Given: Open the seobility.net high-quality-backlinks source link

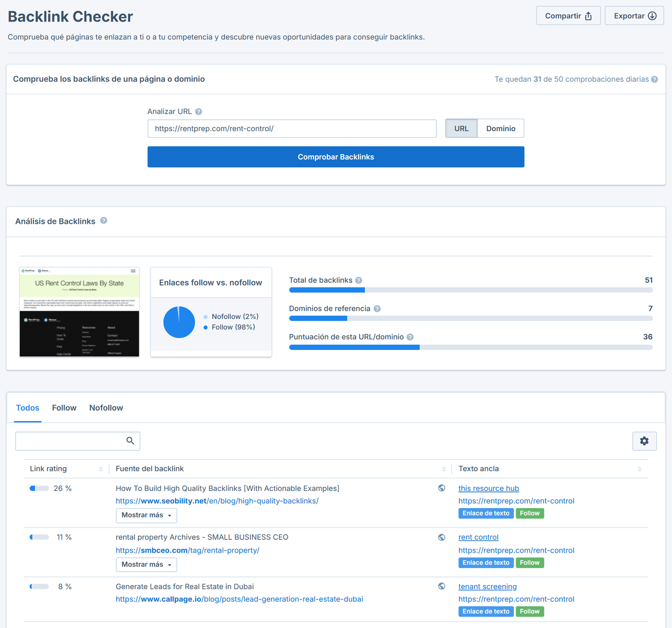Looking at the screenshot, I should click(217, 501).
